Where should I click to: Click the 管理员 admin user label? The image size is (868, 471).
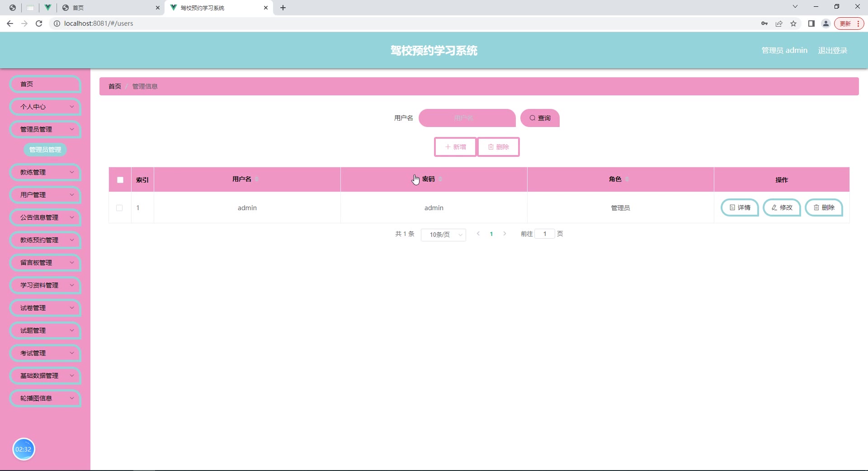click(x=784, y=50)
